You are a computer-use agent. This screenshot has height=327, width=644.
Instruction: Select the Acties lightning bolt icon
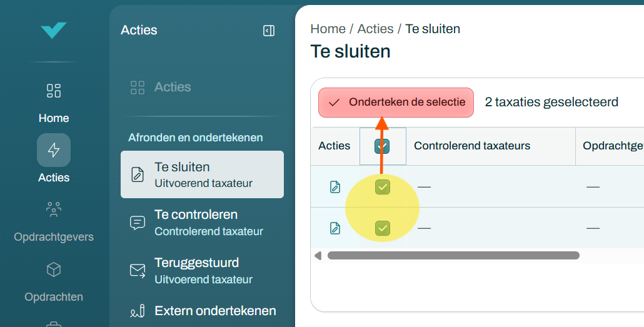coord(54,150)
